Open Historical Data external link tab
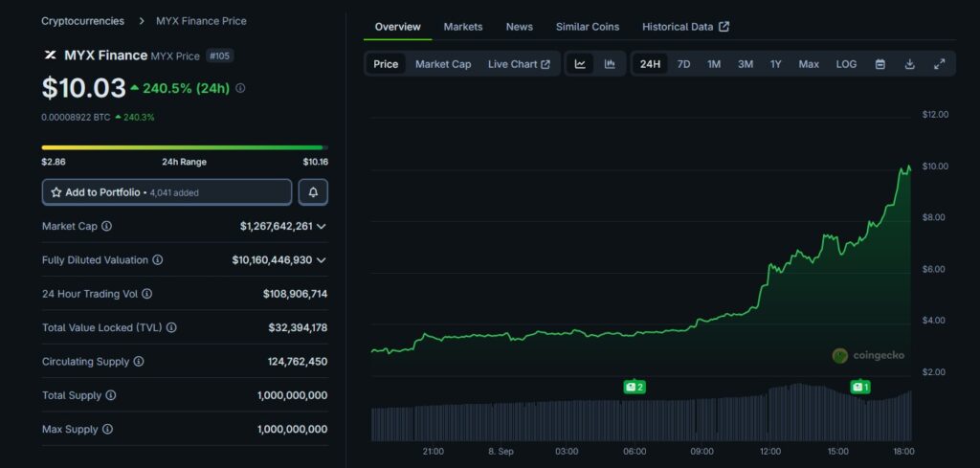Viewport: 980px width, 468px height. tap(685, 27)
